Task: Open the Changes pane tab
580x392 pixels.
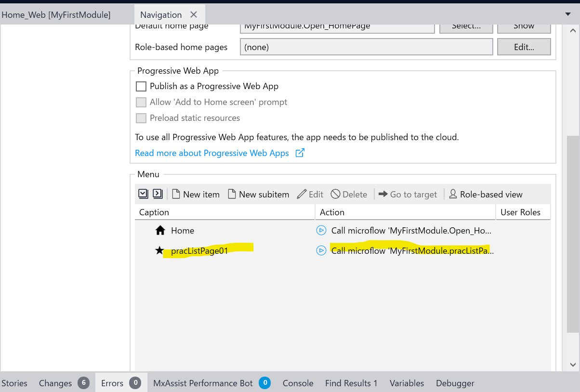Action: pyautogui.click(x=64, y=383)
